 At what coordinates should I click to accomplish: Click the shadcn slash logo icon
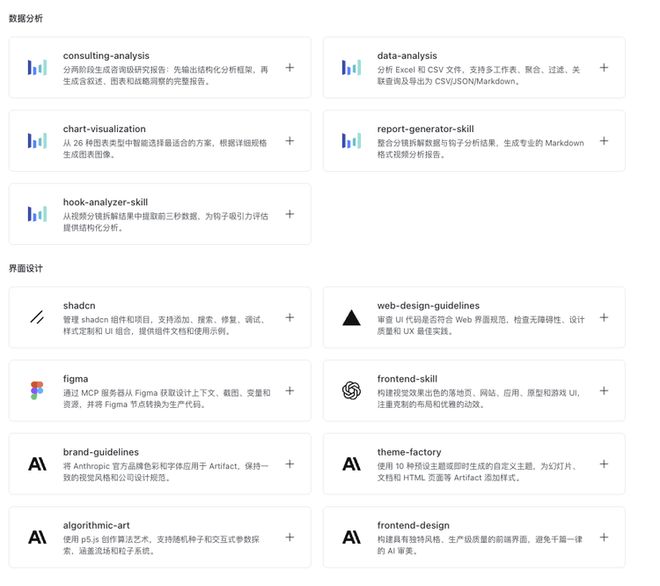tap(37, 317)
